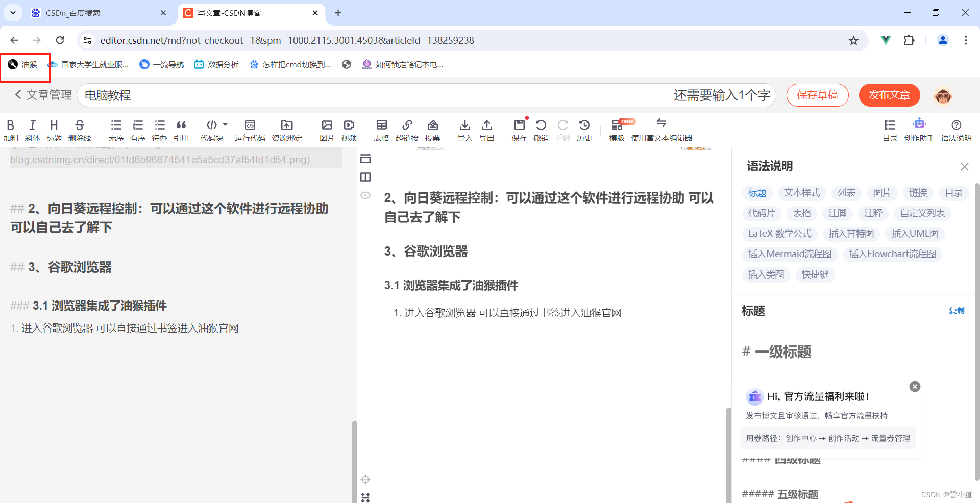Select the 代码片 syntax tag
Viewport: 980px width, 503px height.
point(762,213)
